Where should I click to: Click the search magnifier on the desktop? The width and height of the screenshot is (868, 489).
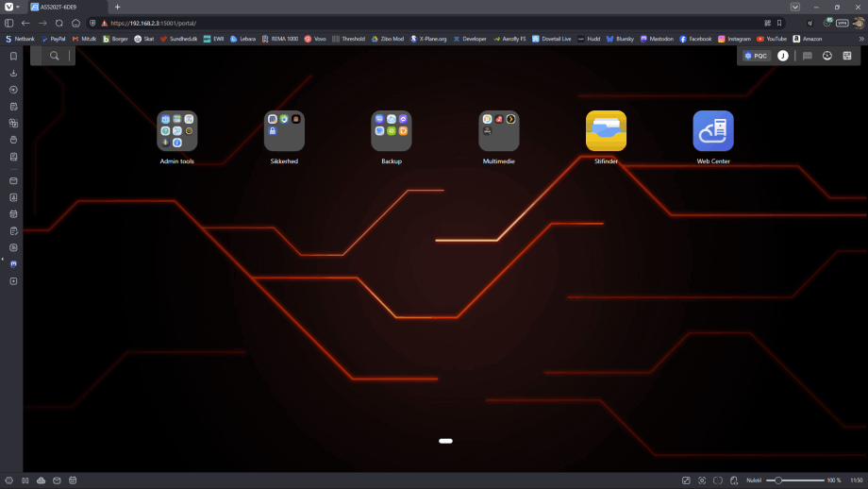(x=55, y=56)
